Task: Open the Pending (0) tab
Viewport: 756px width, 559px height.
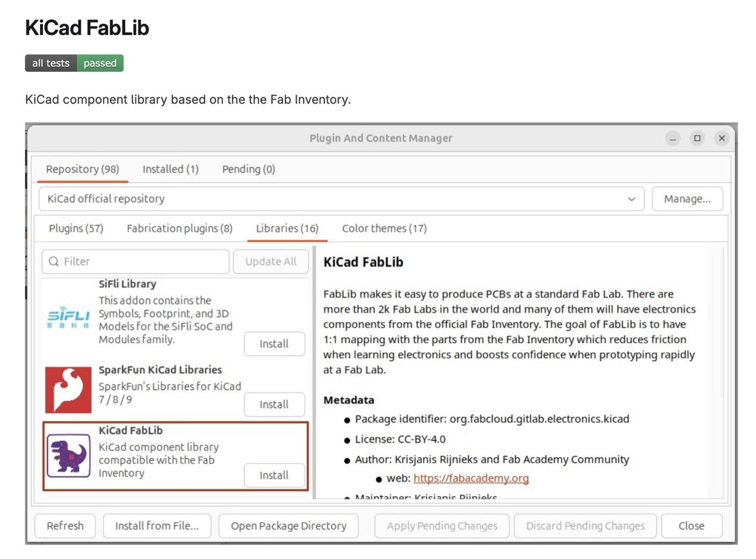Action: tap(249, 169)
